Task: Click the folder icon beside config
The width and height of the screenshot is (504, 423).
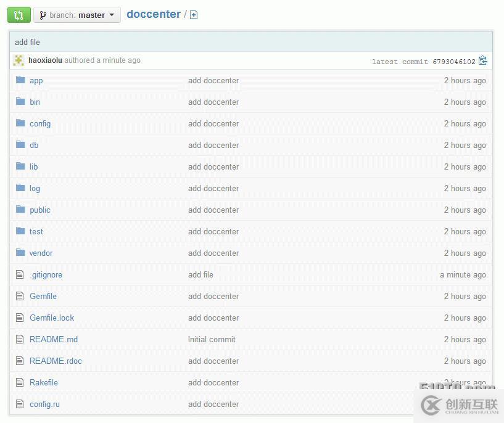Action: point(20,123)
